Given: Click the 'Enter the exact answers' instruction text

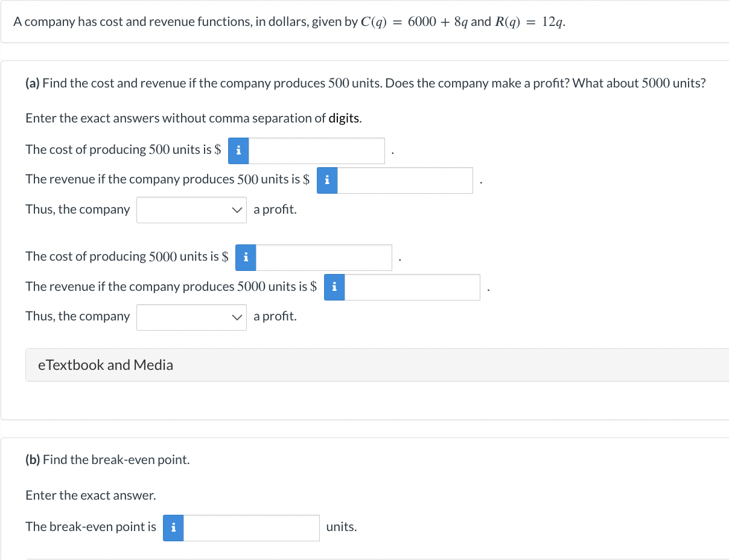Looking at the screenshot, I should tap(181, 118).
